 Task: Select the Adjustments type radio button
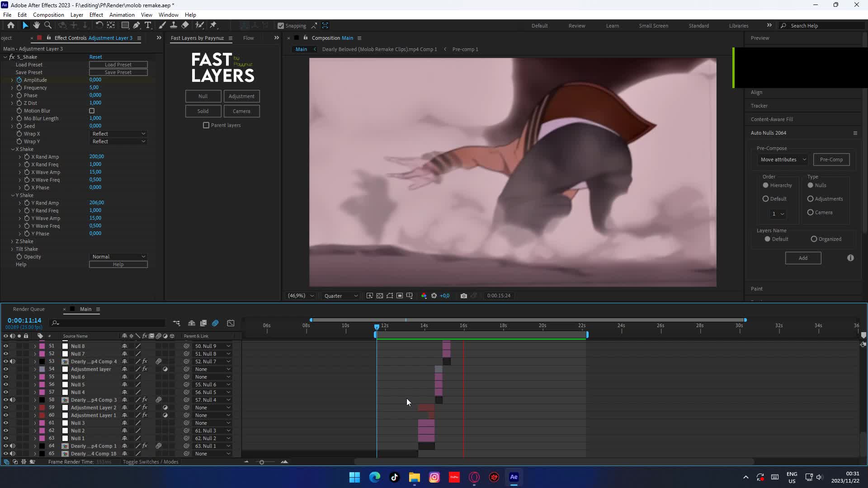[810, 199]
